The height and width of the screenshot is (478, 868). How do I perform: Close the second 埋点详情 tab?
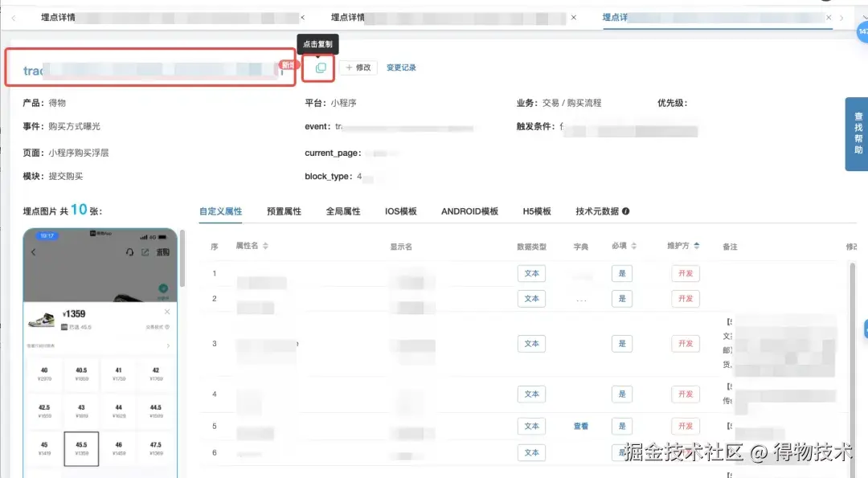pos(574,18)
